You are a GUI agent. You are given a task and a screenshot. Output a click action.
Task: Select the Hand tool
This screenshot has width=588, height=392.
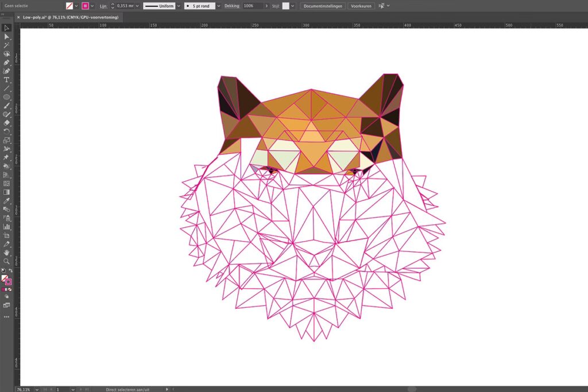pos(7,253)
